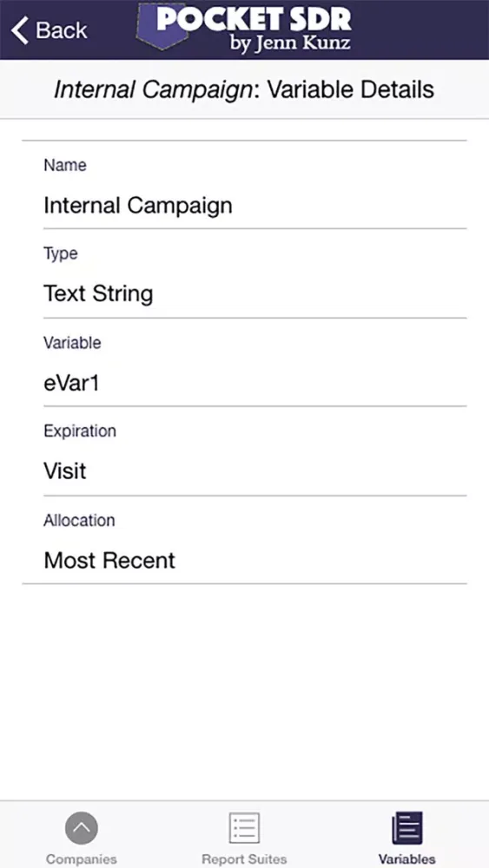Tap the Name field label
This screenshot has width=489, height=868.
click(65, 165)
